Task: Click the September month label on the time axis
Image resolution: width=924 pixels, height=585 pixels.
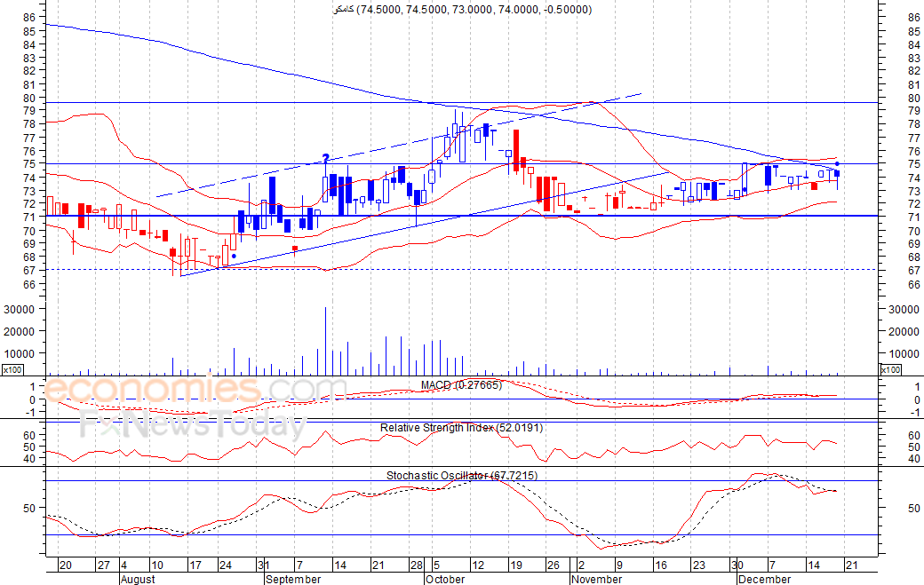Action: click(293, 579)
